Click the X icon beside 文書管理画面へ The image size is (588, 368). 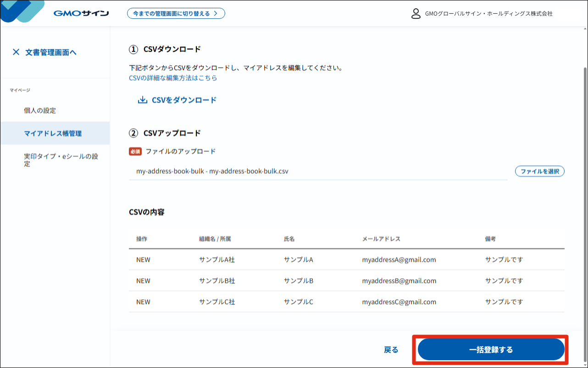(16, 52)
